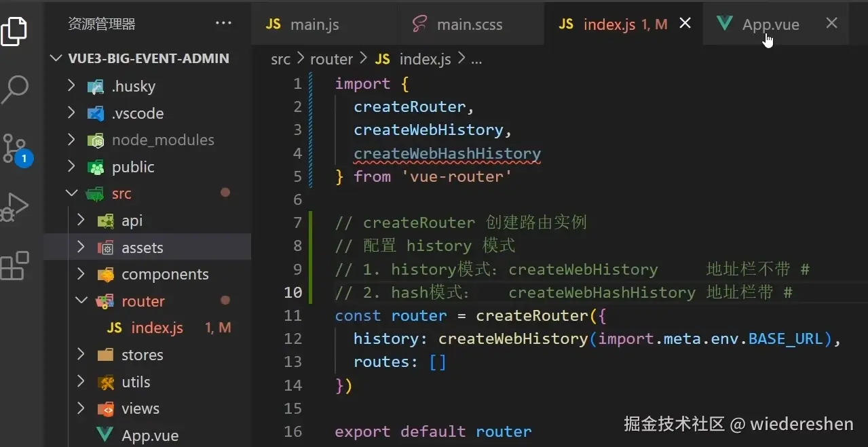Open the Explorer files icon in activity bar
This screenshot has width=868, height=447.
pyautogui.click(x=14, y=31)
